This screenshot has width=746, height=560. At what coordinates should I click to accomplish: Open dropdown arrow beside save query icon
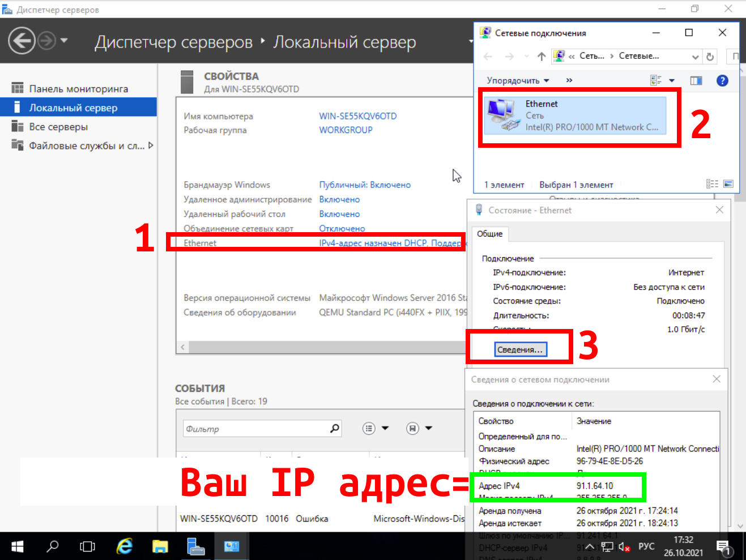429,428
